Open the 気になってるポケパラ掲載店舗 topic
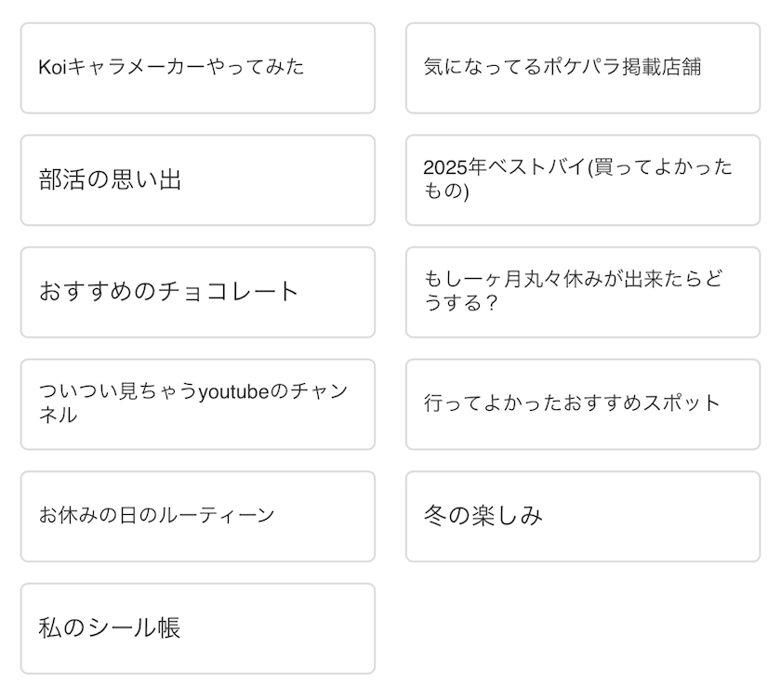 coord(582,68)
